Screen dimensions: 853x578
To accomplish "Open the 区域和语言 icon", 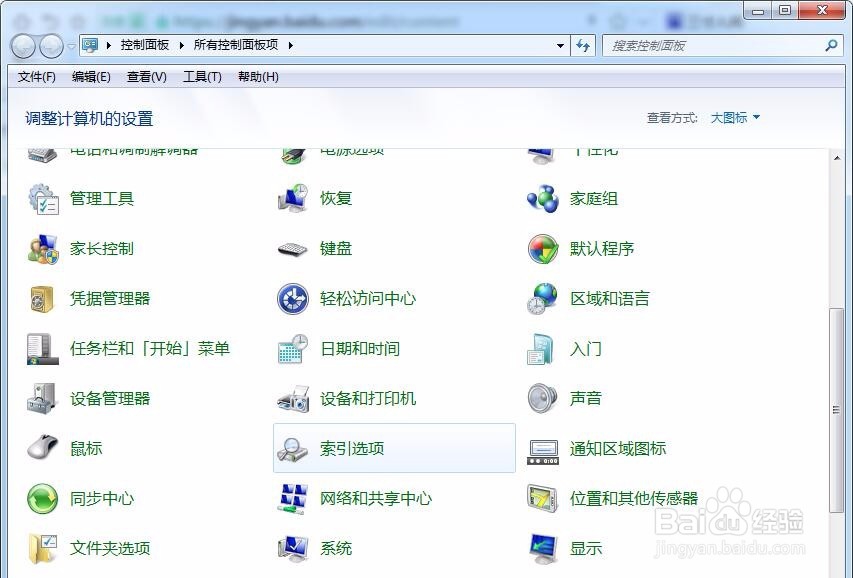I will pos(542,299).
